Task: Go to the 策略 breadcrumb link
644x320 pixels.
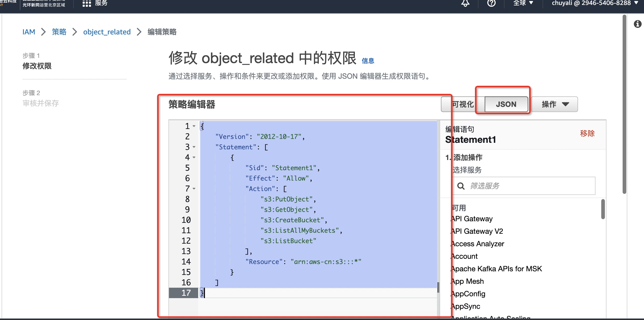Action: pyautogui.click(x=59, y=32)
